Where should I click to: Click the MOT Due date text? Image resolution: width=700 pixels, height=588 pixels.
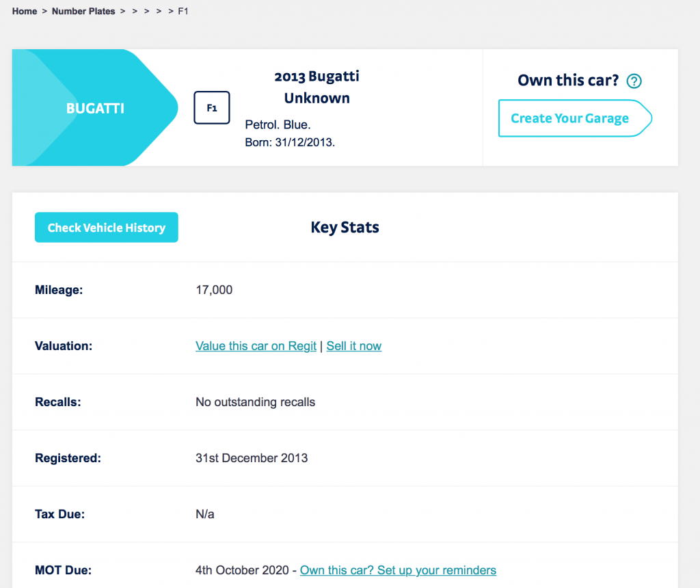(242, 570)
